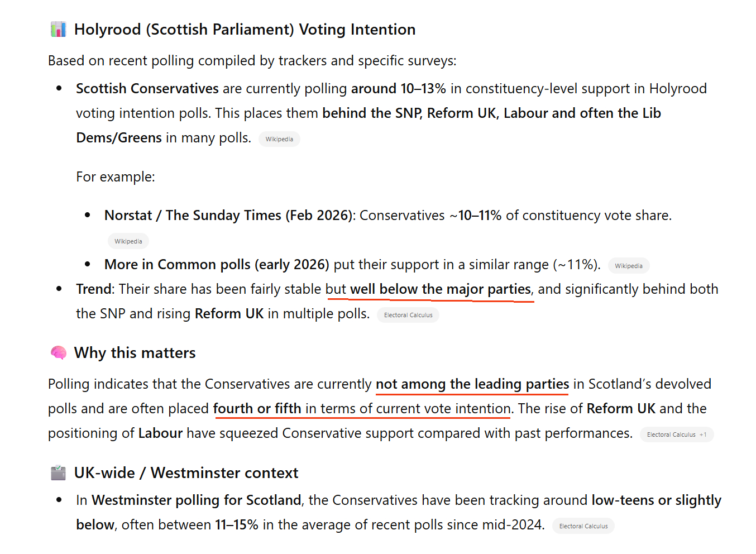756x554 pixels.
Task: Click the 'UK-wide / Westminster context' heading
Action: click(186, 473)
